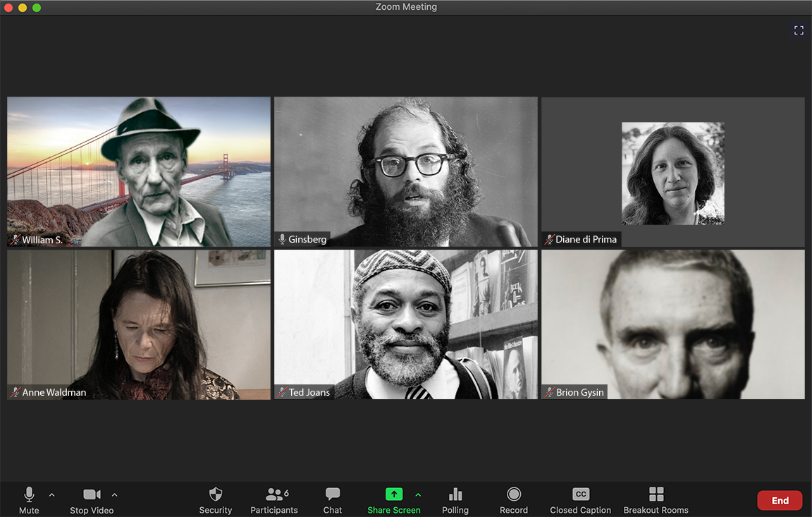812x517 pixels.
Task: Enter full screen using top-right icon
Action: click(x=799, y=30)
